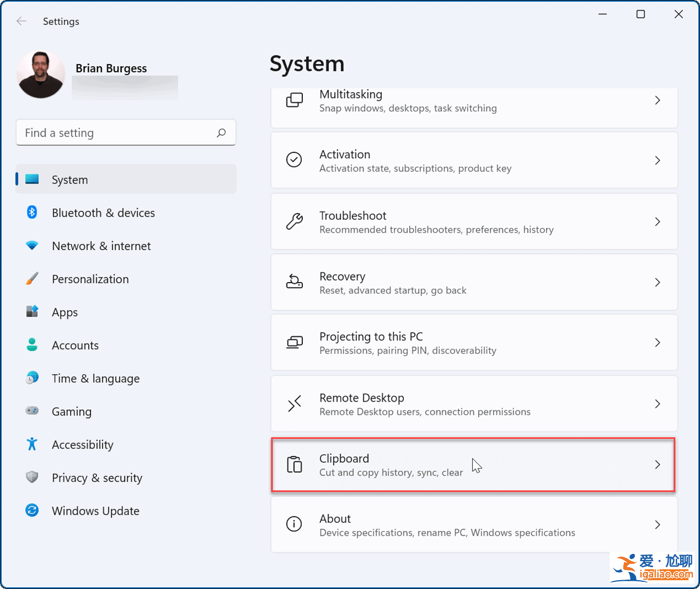The image size is (700, 589).
Task: Click the Personalization paintbrush icon
Action: click(32, 279)
